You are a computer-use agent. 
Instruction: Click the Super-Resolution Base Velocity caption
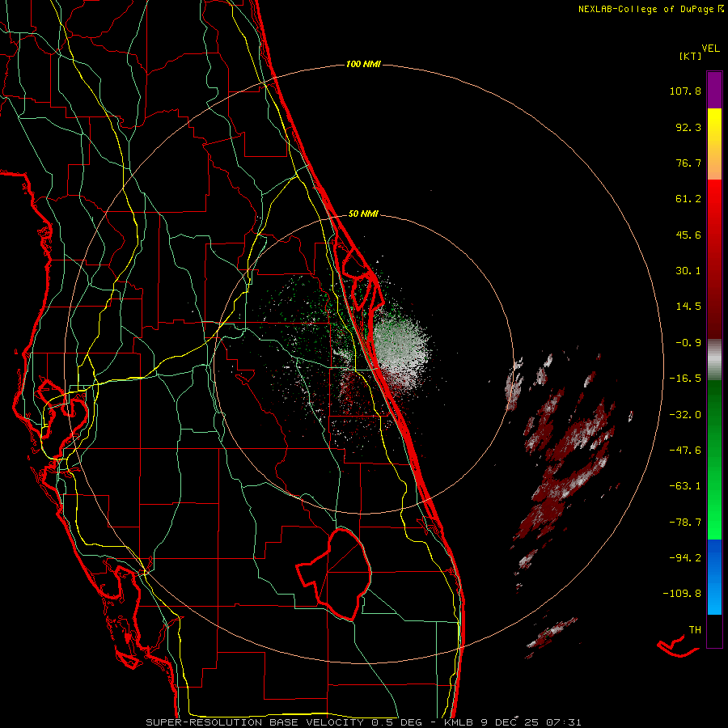tap(363, 722)
